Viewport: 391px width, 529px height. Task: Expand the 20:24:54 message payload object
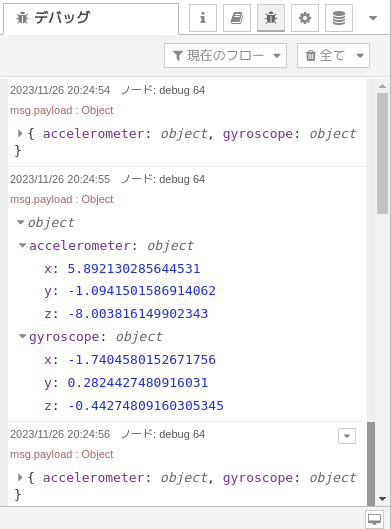tap(20, 134)
